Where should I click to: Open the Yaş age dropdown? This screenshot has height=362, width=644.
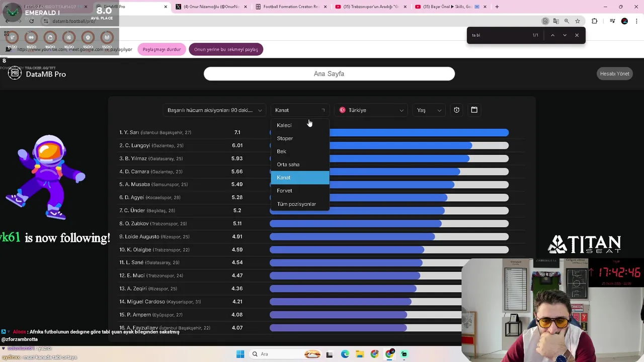429,110
